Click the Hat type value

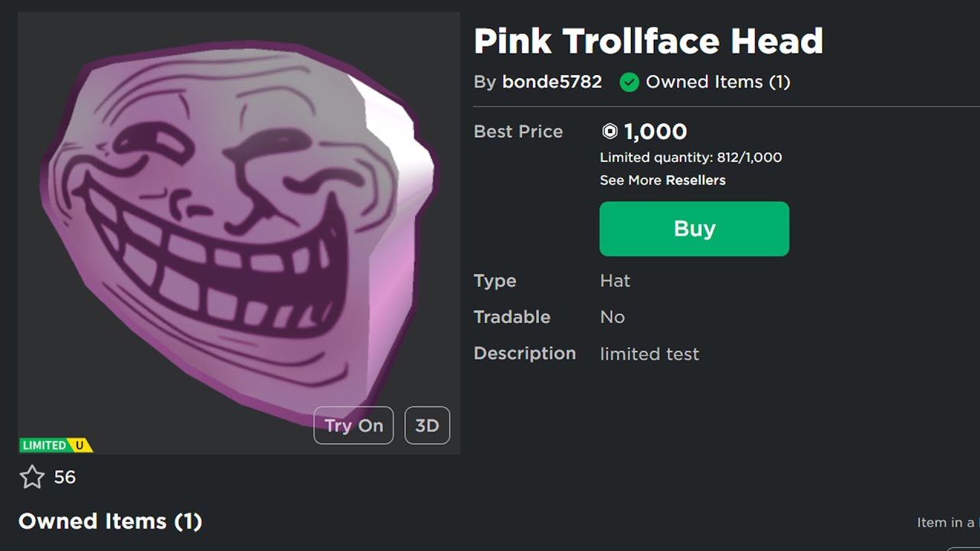pos(615,281)
